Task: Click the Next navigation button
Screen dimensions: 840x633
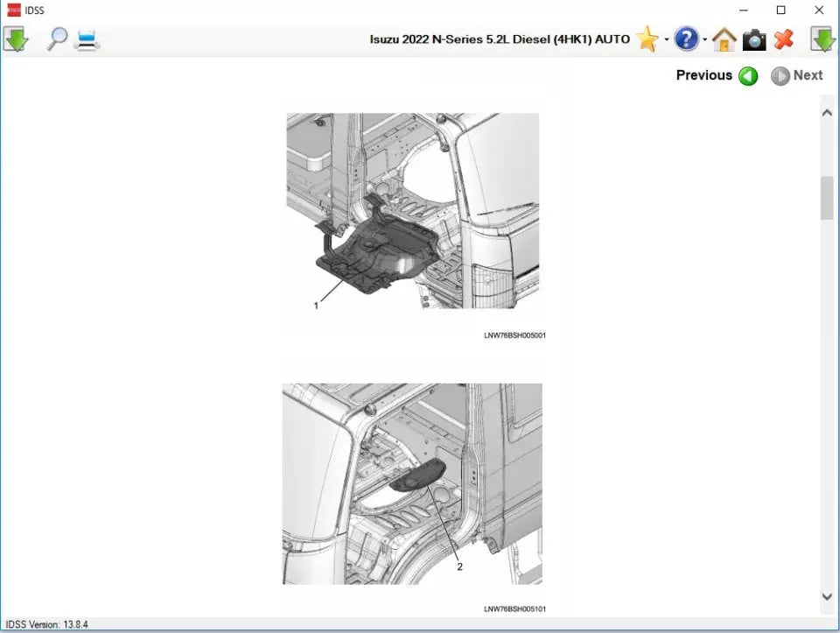Action: pos(780,76)
